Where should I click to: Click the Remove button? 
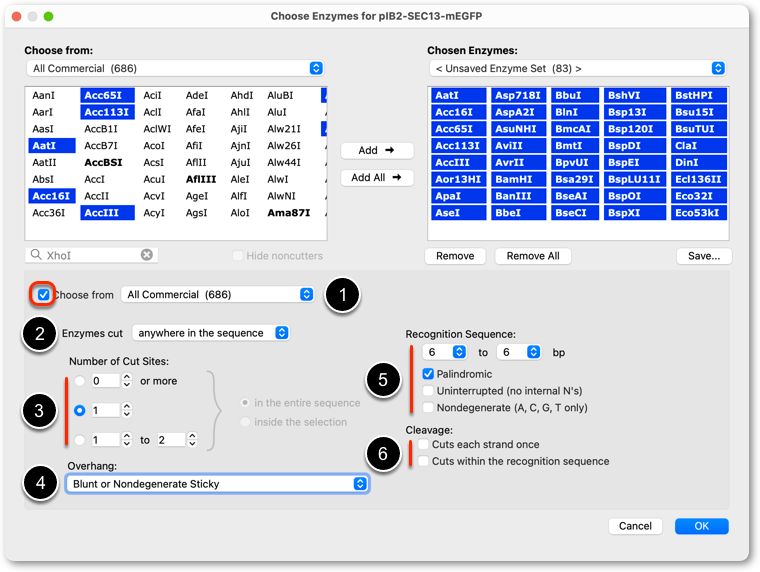pyautogui.click(x=455, y=256)
